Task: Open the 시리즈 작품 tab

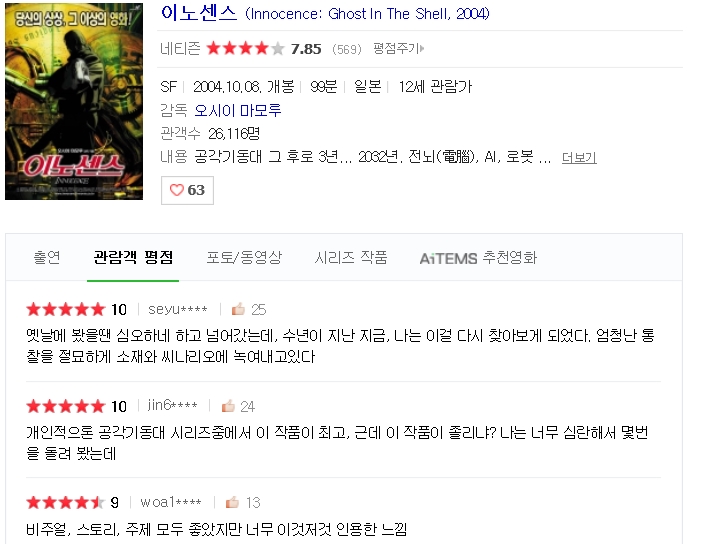Action: [351, 258]
